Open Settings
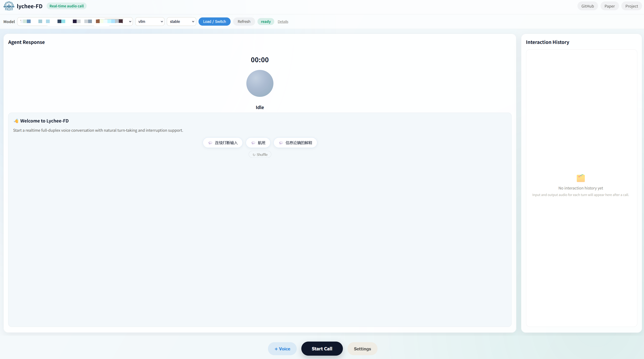This screenshot has height=359, width=644. (x=362, y=349)
